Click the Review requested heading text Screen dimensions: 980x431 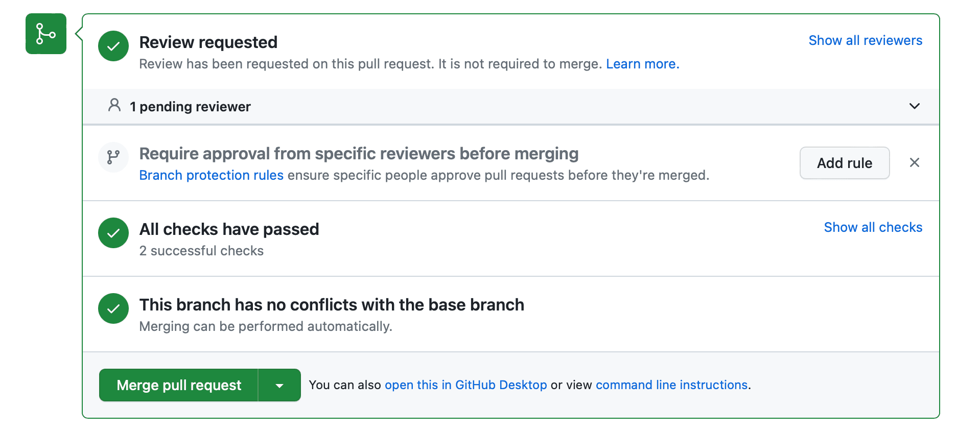(x=208, y=42)
